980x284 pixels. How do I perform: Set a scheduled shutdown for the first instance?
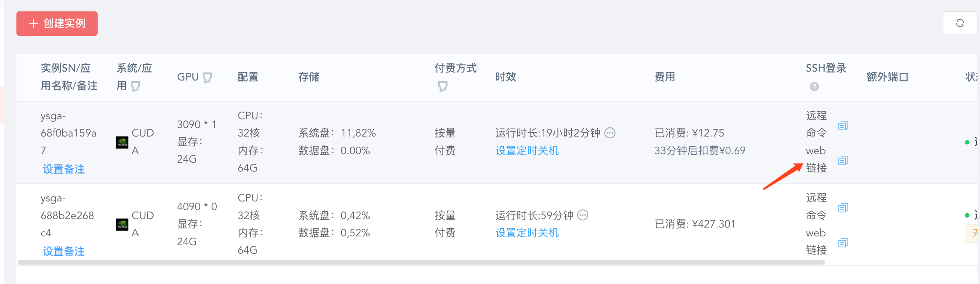tap(527, 150)
